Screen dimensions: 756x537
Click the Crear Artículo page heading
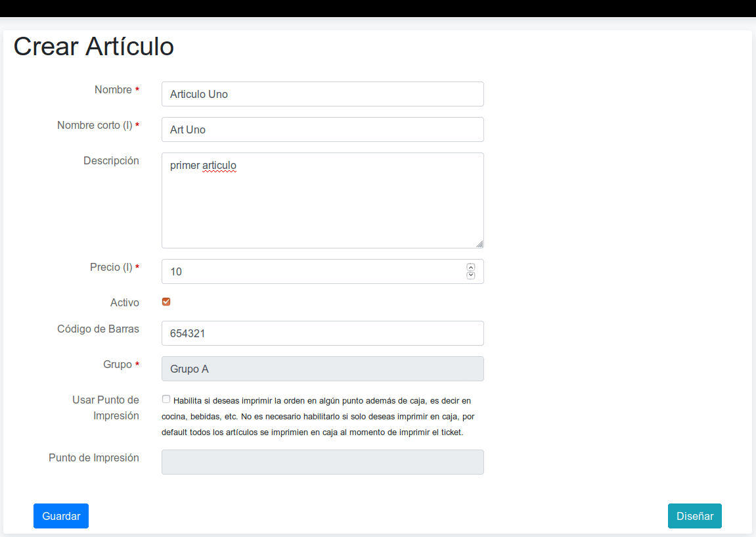coord(94,47)
